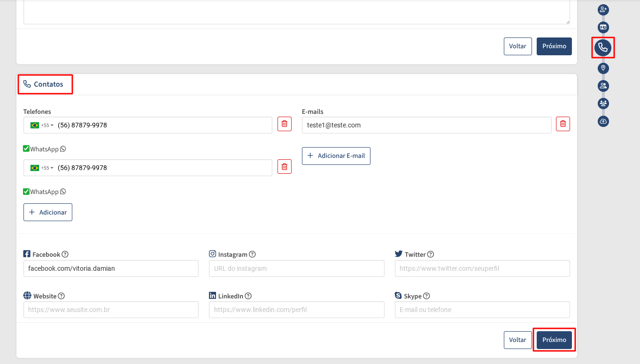Open the person-link step icon below the pin
Image resolution: width=640 pixels, height=364 pixels.
coord(603,86)
